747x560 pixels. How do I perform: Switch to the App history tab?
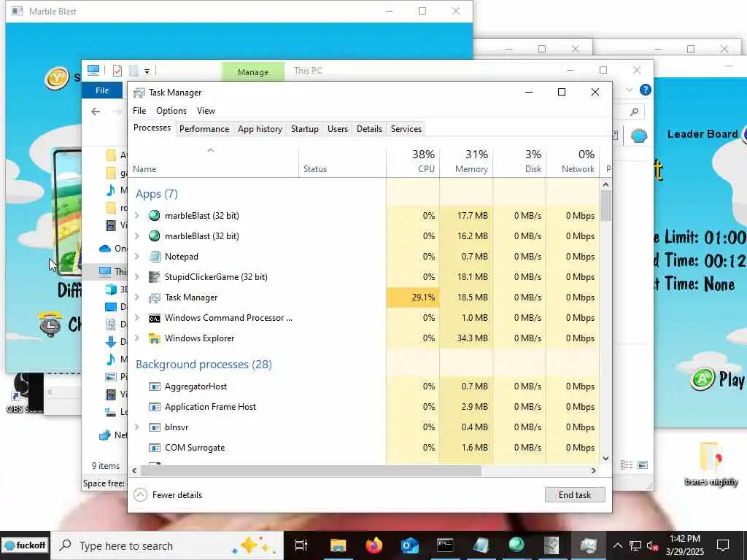(x=260, y=129)
